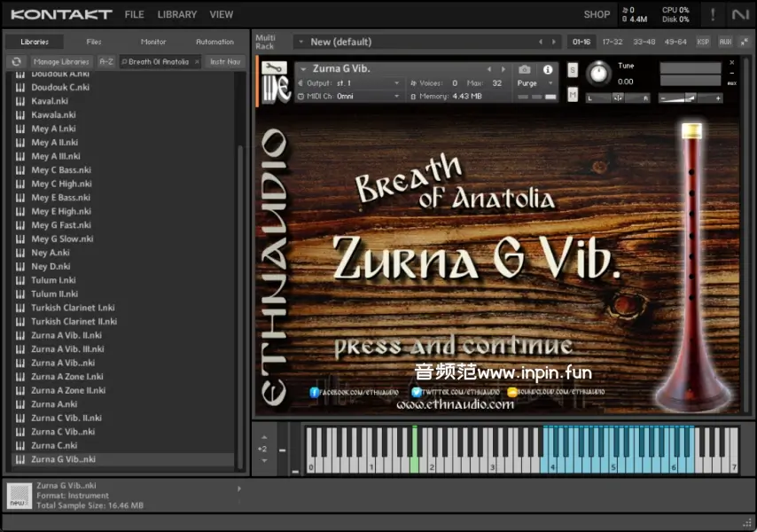Switch to the Files tab
The height and width of the screenshot is (532, 757).
tap(94, 42)
